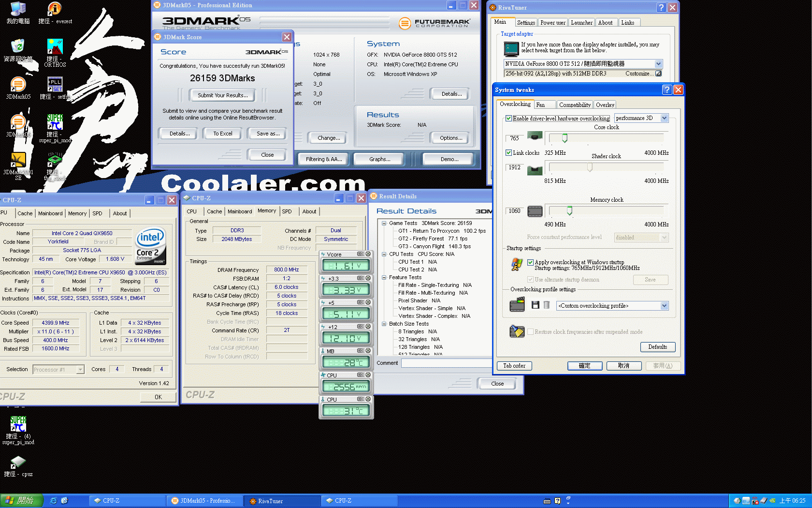Toggle the Link clocks checkbox
812x508 pixels.
coord(508,153)
